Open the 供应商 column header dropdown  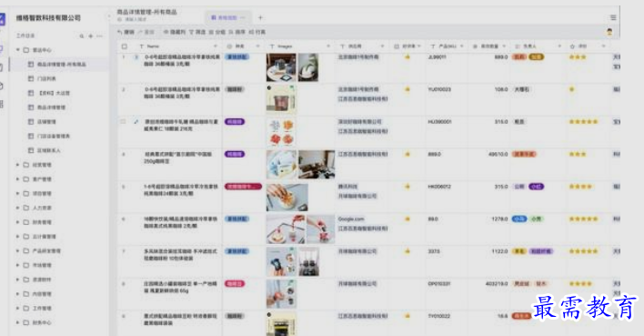pos(382,46)
